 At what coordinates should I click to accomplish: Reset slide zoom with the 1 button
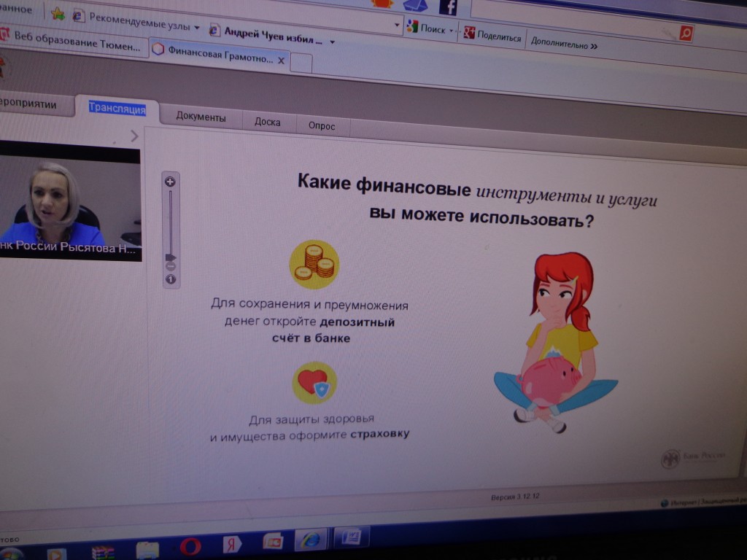171,279
